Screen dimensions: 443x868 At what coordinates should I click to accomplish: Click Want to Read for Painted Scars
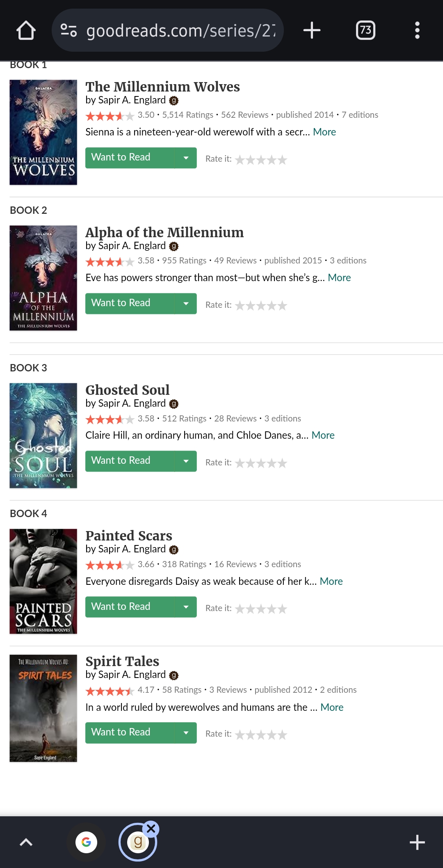coord(130,607)
